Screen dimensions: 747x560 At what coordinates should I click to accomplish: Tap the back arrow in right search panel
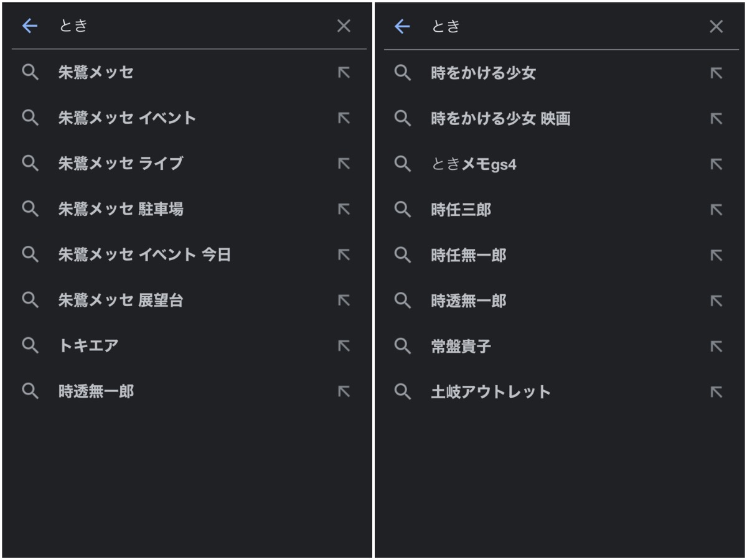[x=403, y=26]
